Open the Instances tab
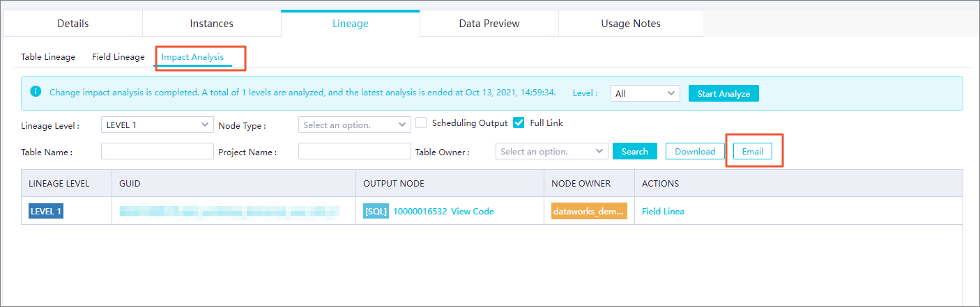This screenshot has width=980, height=307. pos(211,24)
